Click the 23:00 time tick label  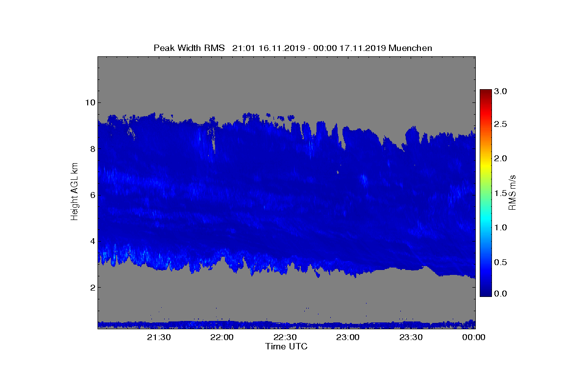349,337
